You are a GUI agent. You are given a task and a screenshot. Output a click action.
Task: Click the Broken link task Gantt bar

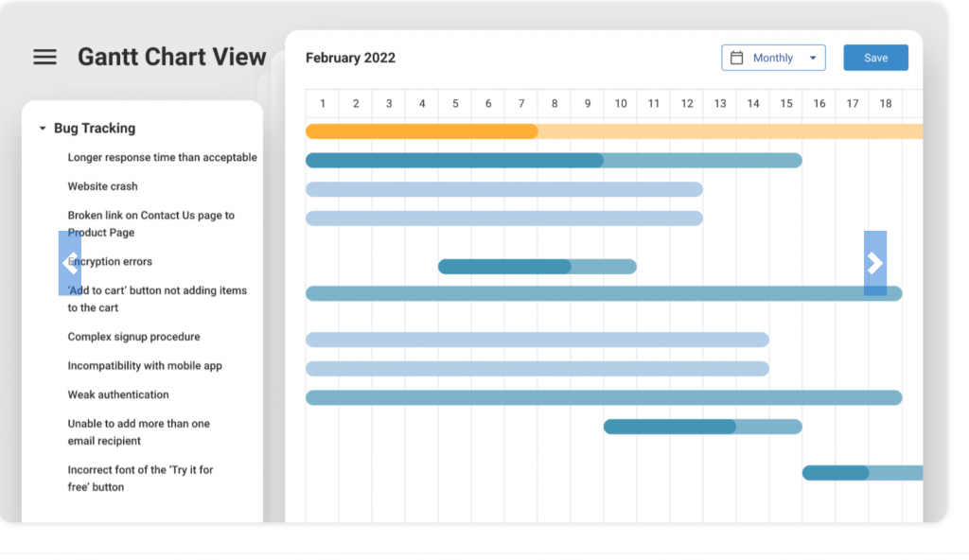(x=504, y=219)
